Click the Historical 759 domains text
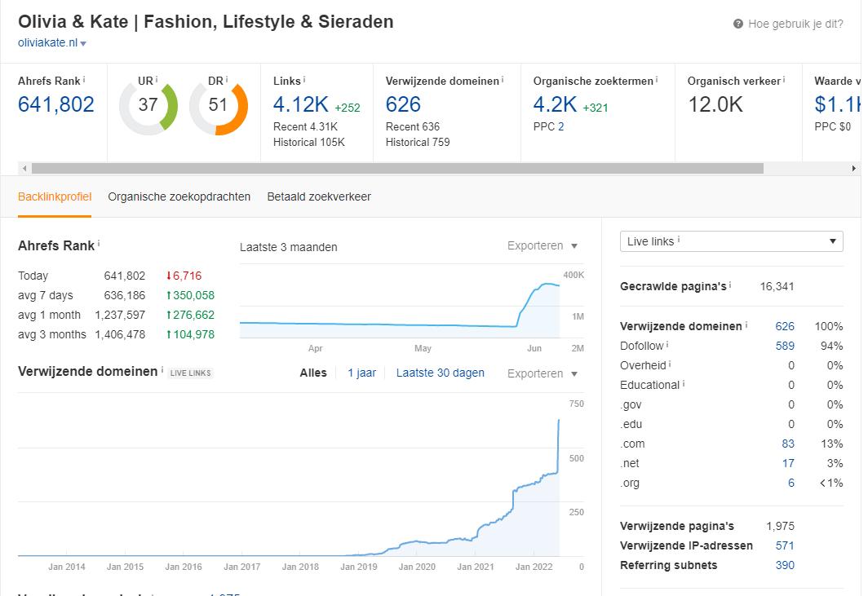 418,142
